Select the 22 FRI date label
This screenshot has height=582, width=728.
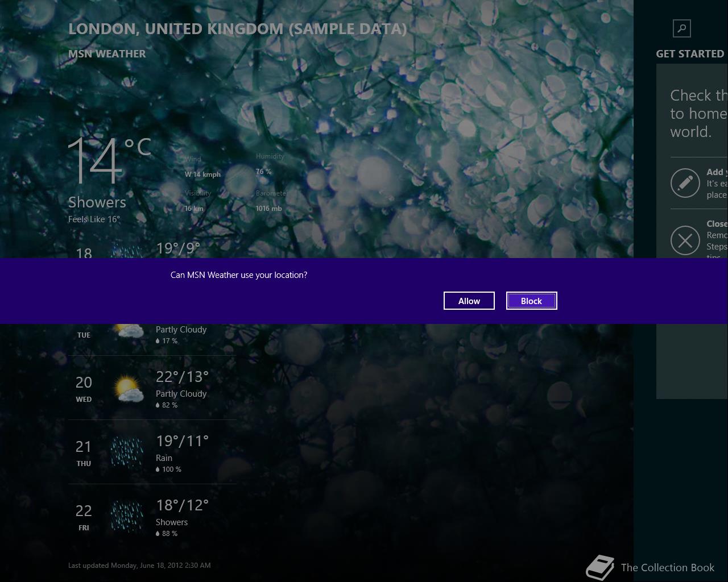click(84, 517)
